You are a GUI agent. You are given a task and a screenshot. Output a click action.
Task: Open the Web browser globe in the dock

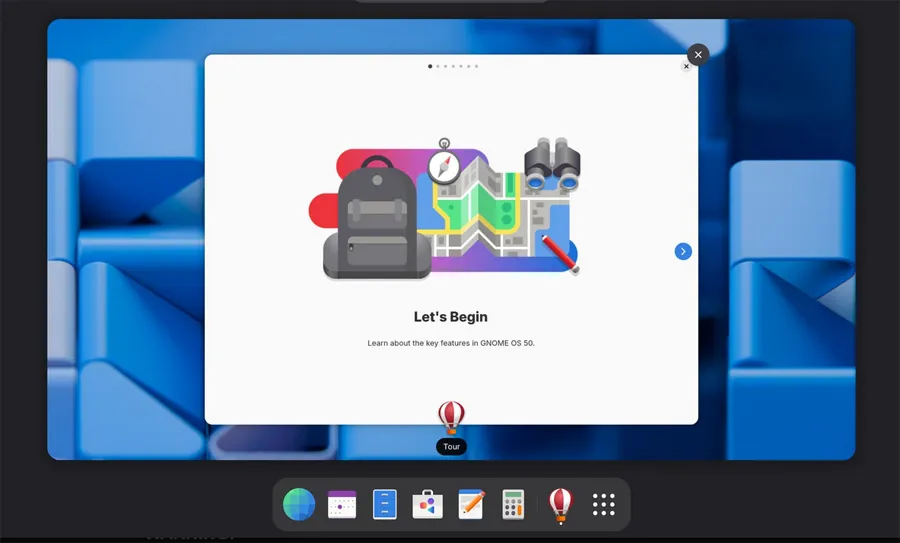[299, 505]
